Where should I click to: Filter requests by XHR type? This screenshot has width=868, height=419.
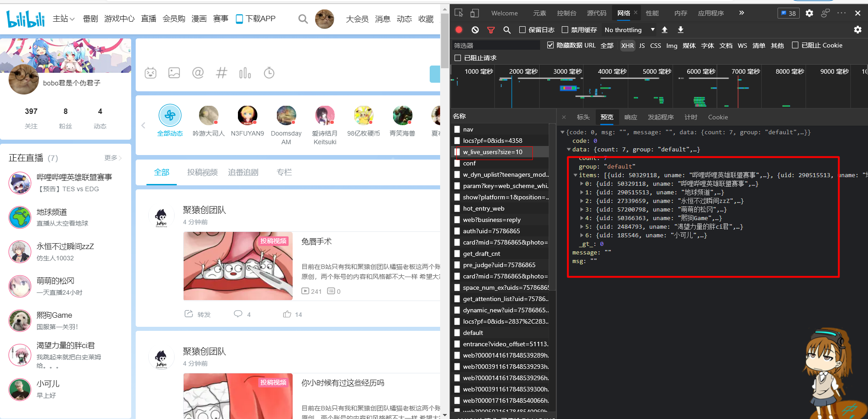tap(627, 46)
